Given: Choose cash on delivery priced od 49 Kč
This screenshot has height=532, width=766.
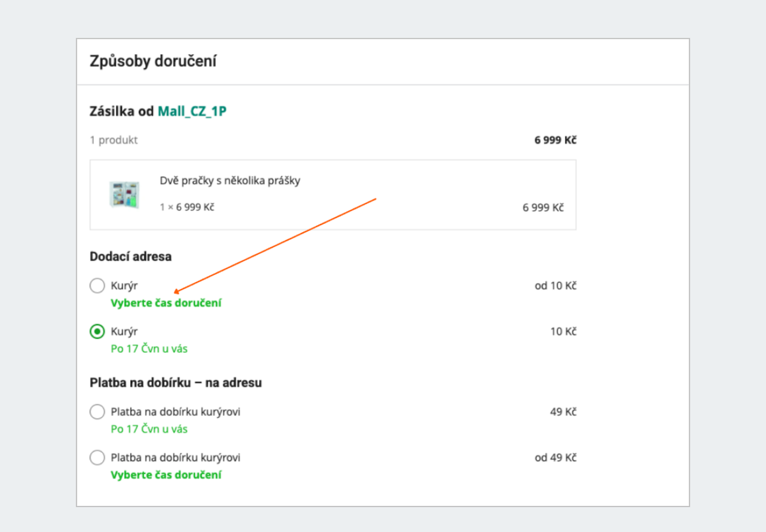Looking at the screenshot, I should tap(97, 458).
